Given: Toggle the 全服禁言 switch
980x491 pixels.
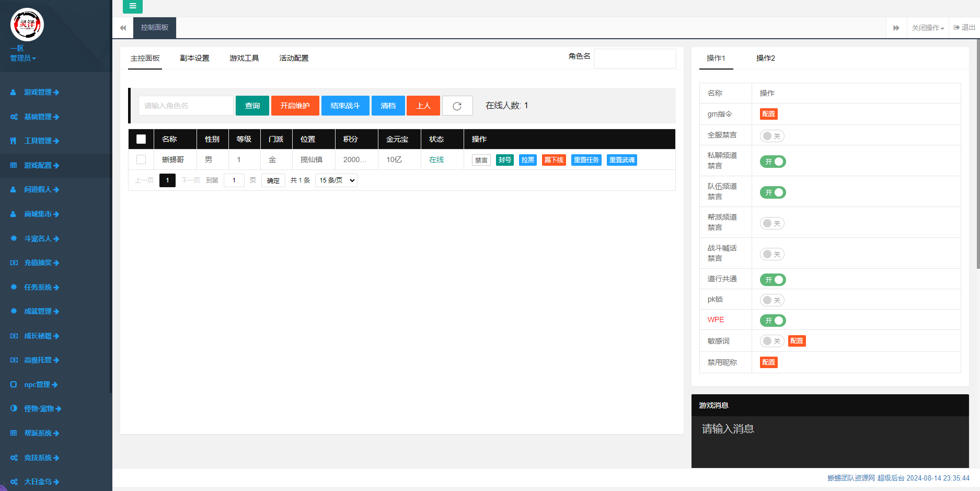Looking at the screenshot, I should [772, 136].
